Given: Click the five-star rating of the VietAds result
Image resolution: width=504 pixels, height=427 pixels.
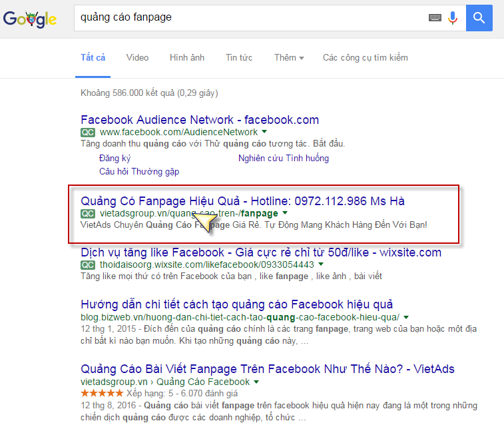Looking at the screenshot, I should click(x=102, y=393).
